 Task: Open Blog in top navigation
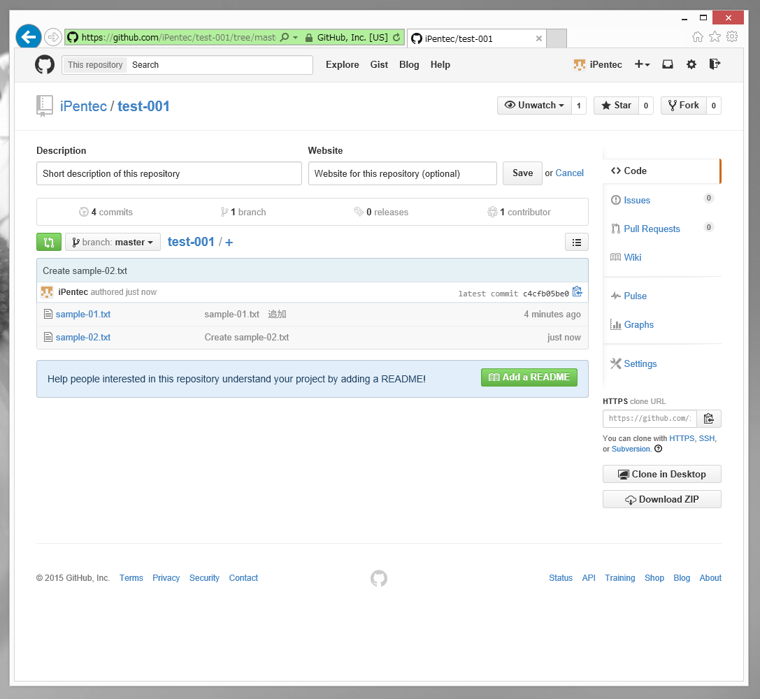(409, 64)
